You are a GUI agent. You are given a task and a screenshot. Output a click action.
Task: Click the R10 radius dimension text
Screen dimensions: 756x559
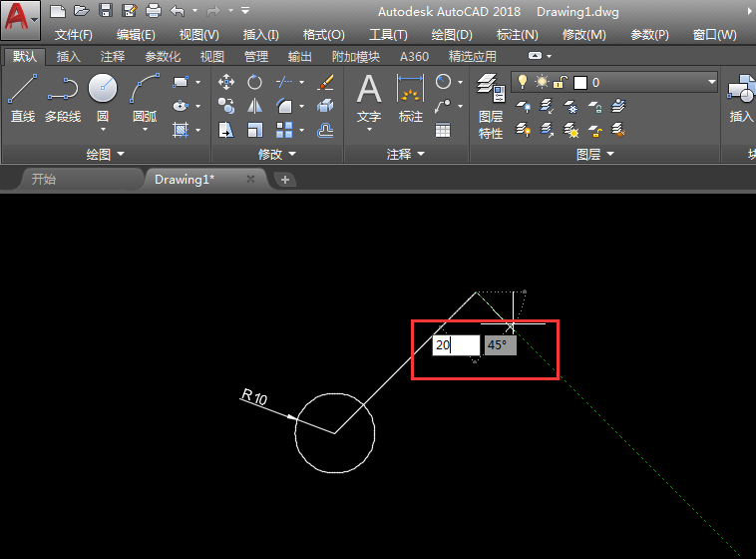point(254,396)
